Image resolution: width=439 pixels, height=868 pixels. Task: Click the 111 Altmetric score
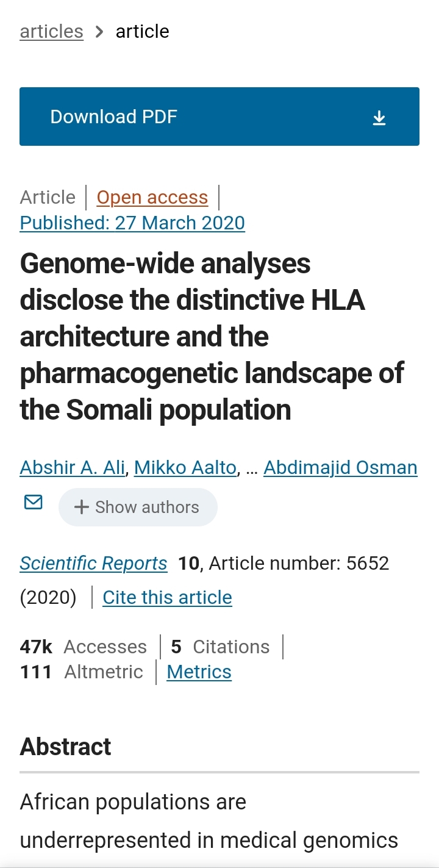(82, 672)
